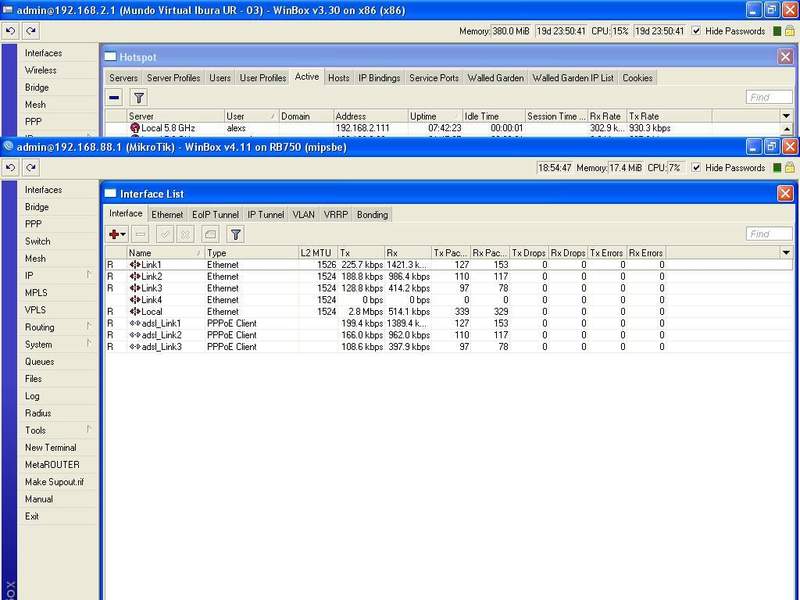Toggle Hide Passwords in the upper WinBox window

(x=696, y=31)
